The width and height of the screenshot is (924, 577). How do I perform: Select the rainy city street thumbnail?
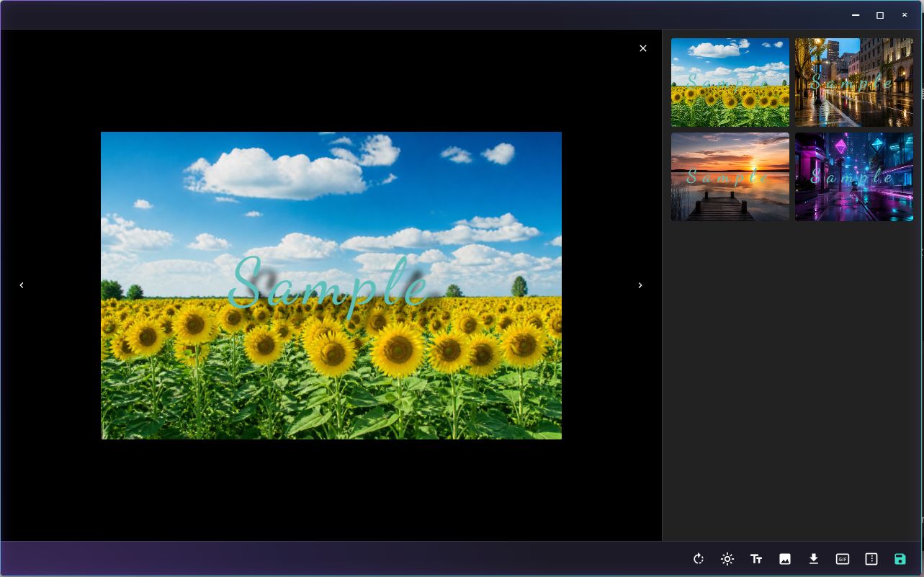tap(854, 82)
